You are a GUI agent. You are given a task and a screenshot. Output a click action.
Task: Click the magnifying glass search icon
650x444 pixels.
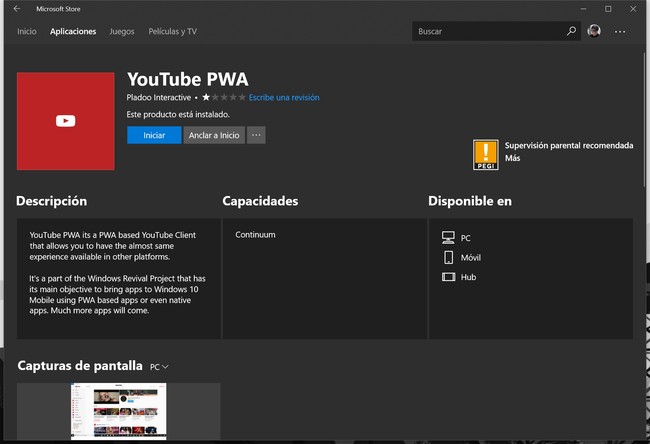(572, 31)
